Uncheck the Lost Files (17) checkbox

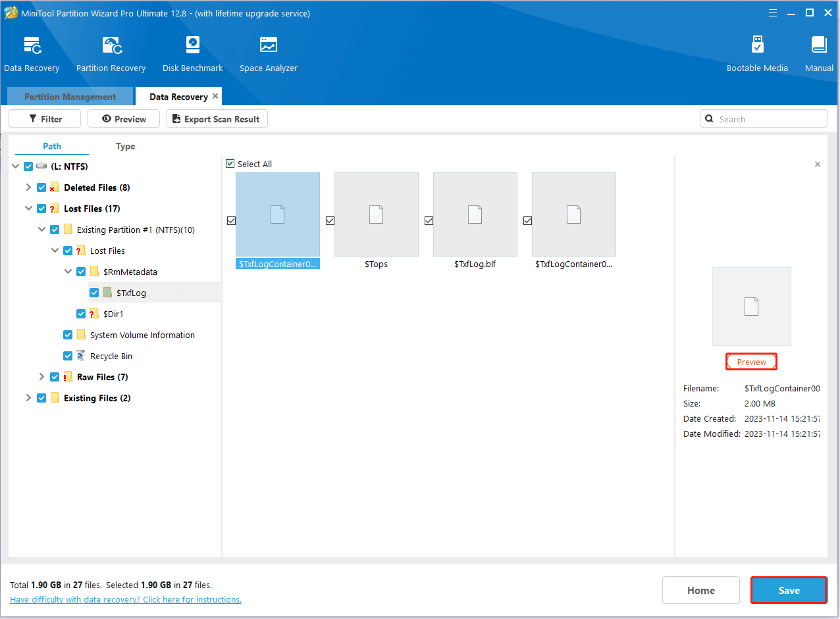point(41,209)
